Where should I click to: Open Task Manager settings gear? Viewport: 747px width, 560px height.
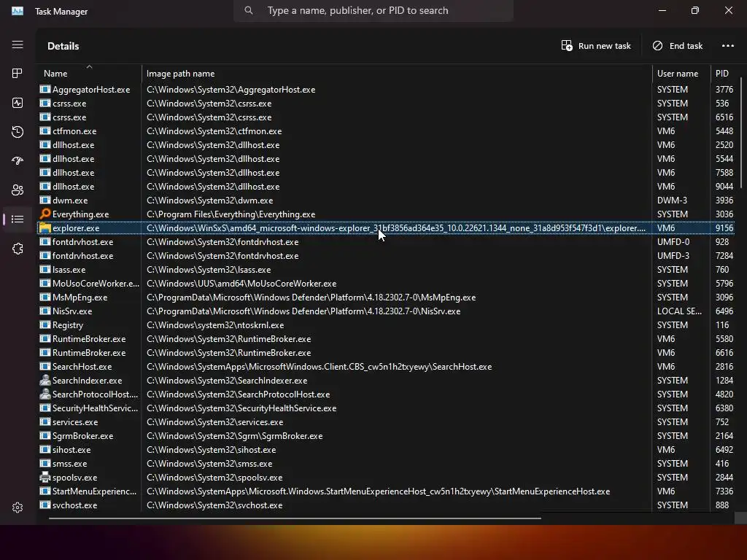(18, 507)
